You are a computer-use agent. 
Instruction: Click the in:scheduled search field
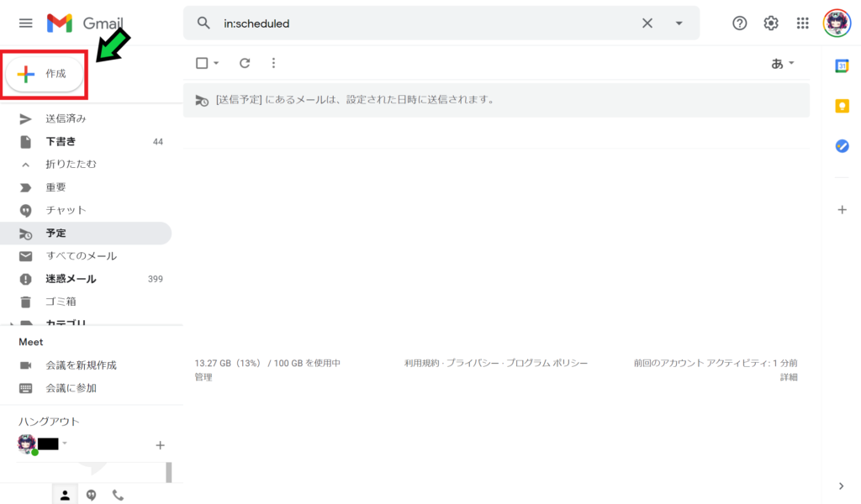click(x=420, y=24)
